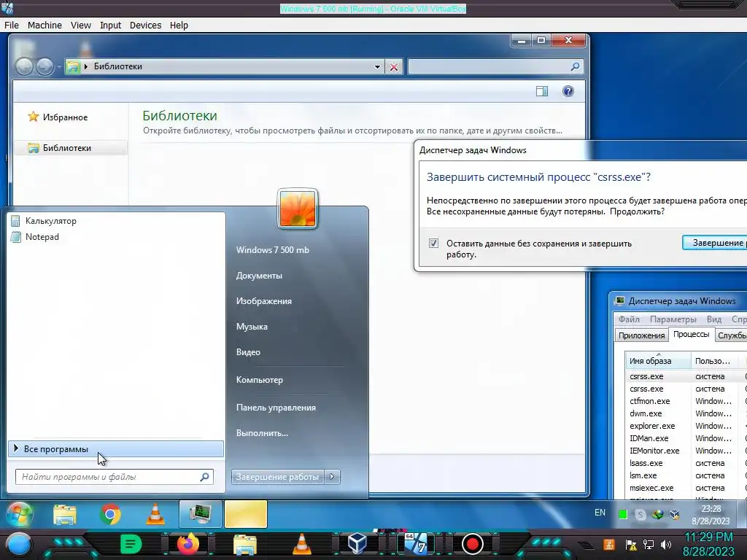The width and height of the screenshot is (747, 560).
Task: Select the explorer.exe process row
Action: tap(686, 426)
